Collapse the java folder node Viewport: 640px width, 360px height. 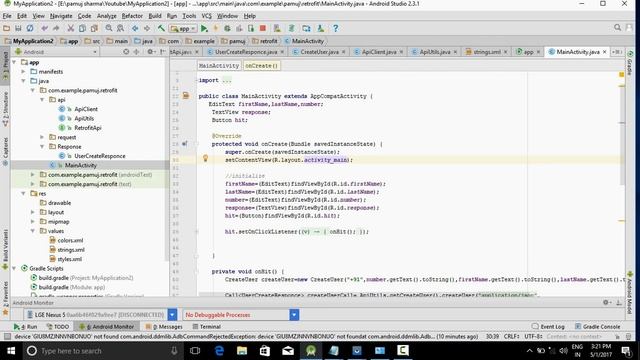pos(24,81)
